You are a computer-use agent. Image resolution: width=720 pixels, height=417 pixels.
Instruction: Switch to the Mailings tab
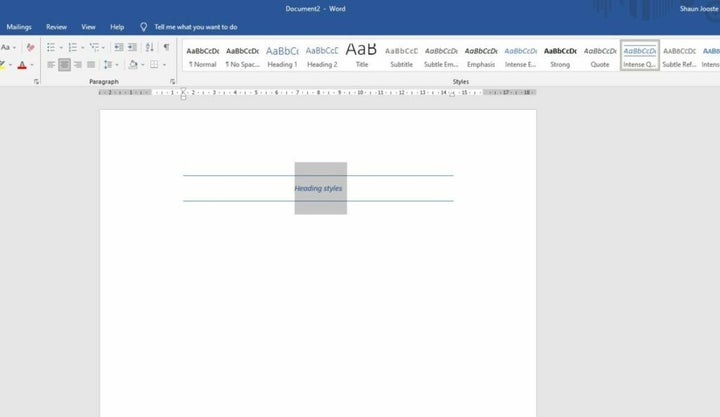[x=19, y=27]
